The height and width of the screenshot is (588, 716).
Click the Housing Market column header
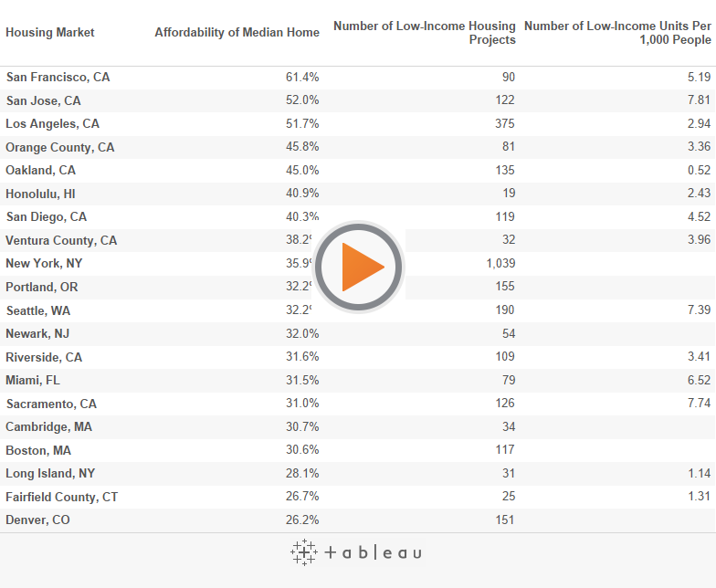[x=50, y=33]
